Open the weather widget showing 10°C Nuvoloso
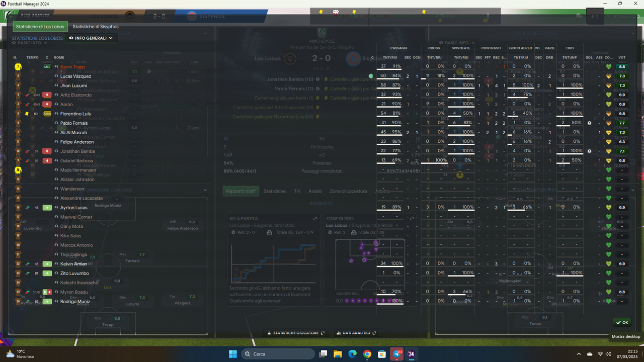 [x=20, y=354]
